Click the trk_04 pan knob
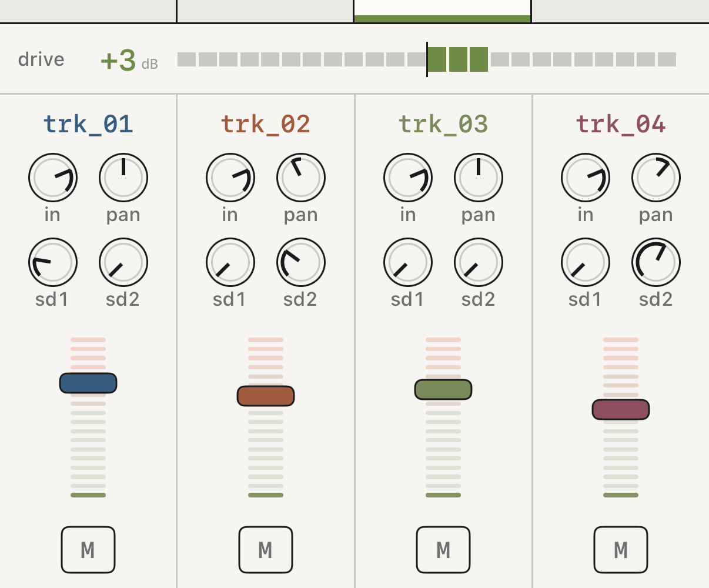This screenshot has height=588, width=709. 656,178
